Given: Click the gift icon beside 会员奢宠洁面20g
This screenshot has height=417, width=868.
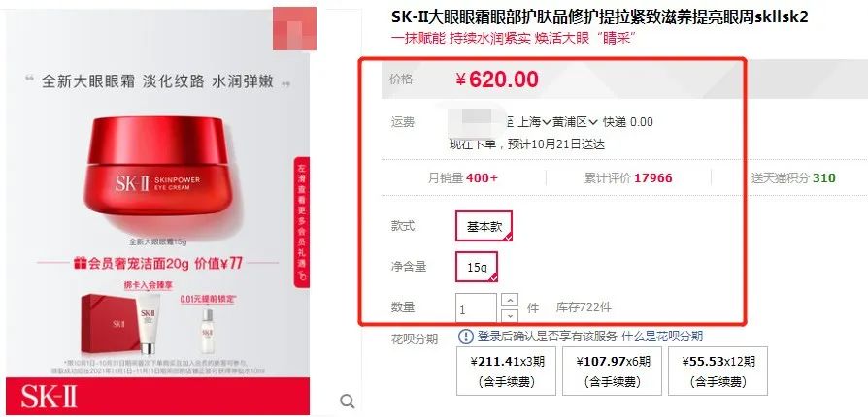Looking at the screenshot, I should click(x=81, y=263).
